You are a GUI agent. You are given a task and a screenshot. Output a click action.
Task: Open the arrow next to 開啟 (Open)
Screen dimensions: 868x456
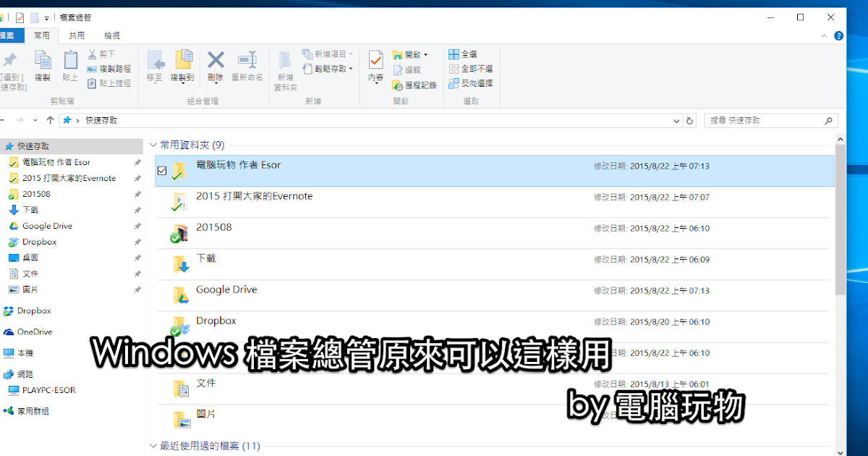point(425,55)
